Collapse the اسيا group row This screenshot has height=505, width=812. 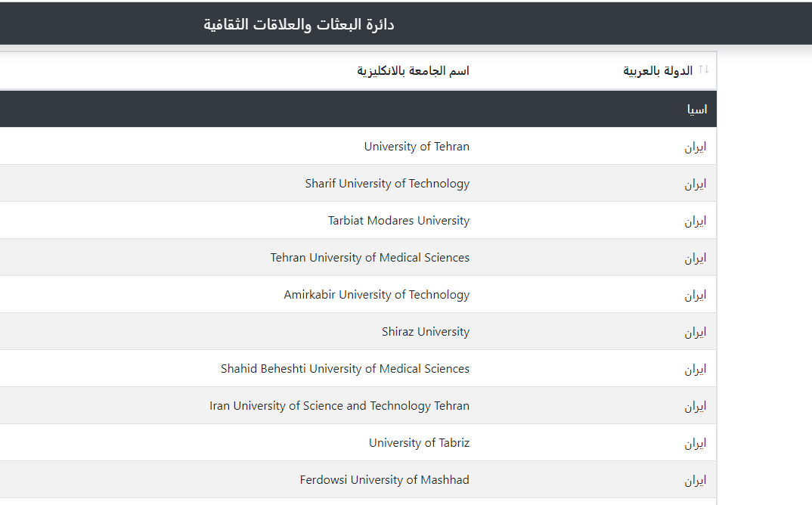(x=358, y=110)
